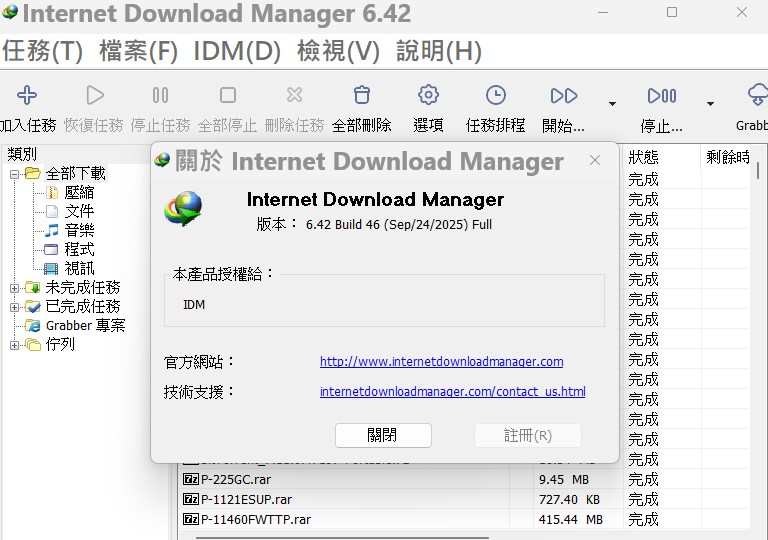Click the 加入任務 add task icon
Image resolution: width=768 pixels, height=540 pixels.
[x=27, y=96]
